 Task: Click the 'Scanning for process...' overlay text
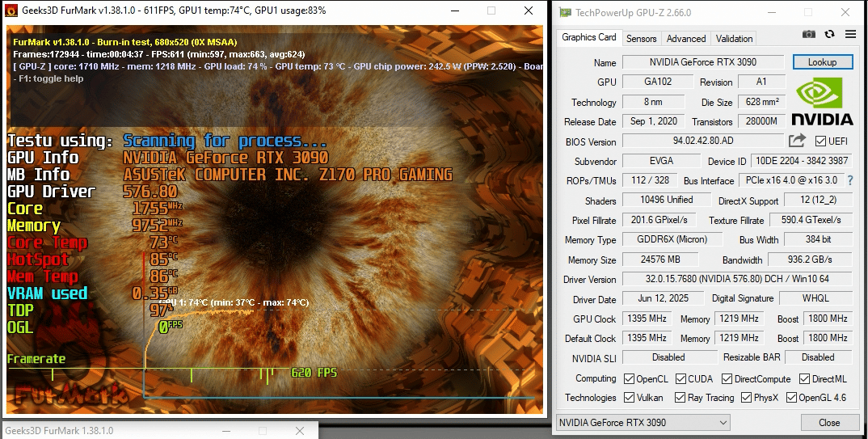[x=225, y=141]
